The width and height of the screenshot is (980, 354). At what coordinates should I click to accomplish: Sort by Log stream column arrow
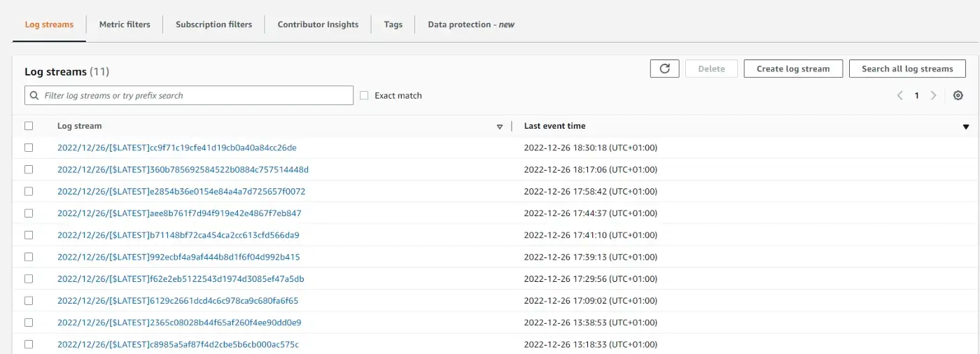[500, 127]
